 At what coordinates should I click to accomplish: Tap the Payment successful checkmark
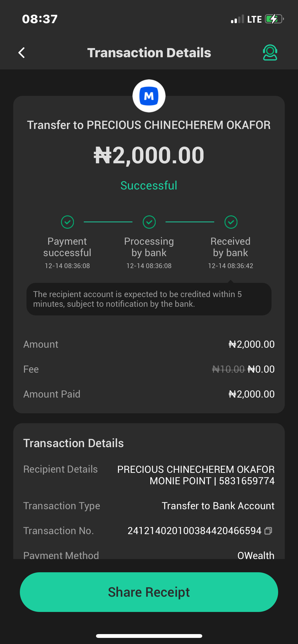coord(67,222)
